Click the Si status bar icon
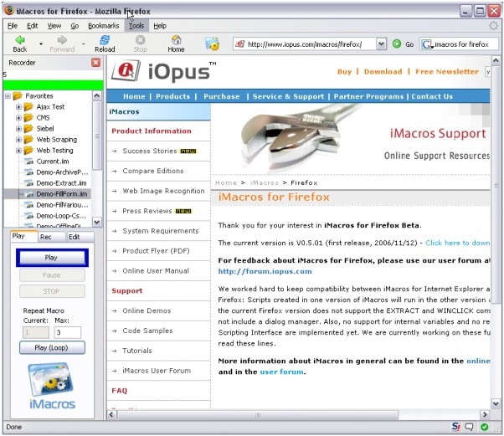Image resolution: width=504 pixels, height=436 pixels. pos(455,427)
